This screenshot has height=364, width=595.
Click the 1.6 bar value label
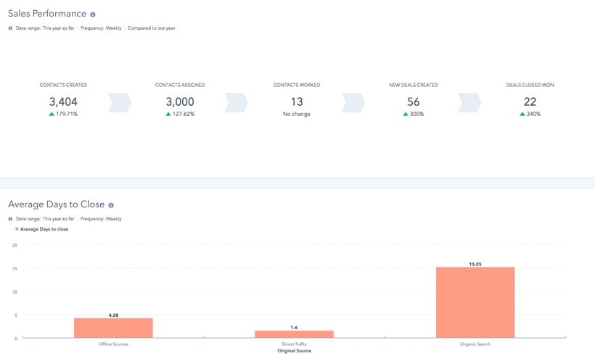tap(294, 327)
